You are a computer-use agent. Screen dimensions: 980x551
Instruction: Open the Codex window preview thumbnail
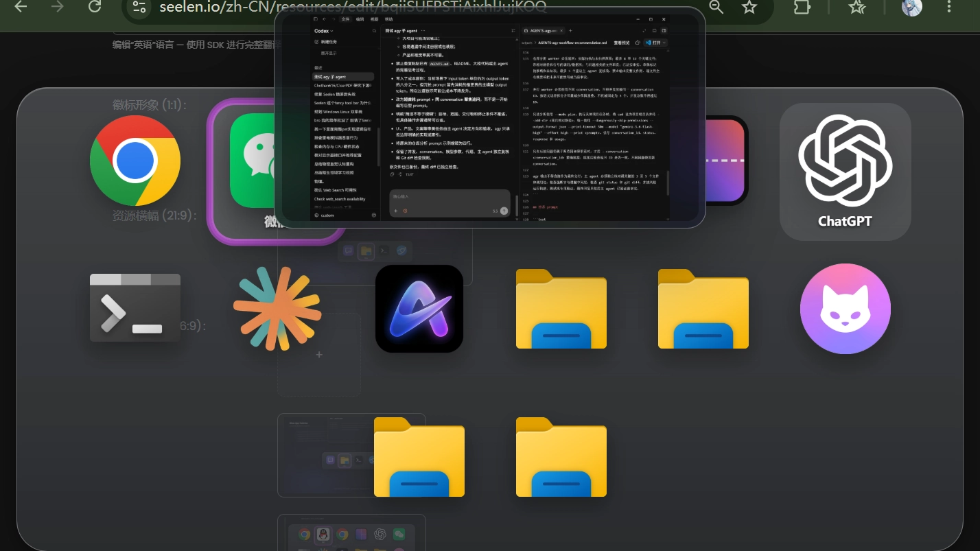(x=490, y=117)
